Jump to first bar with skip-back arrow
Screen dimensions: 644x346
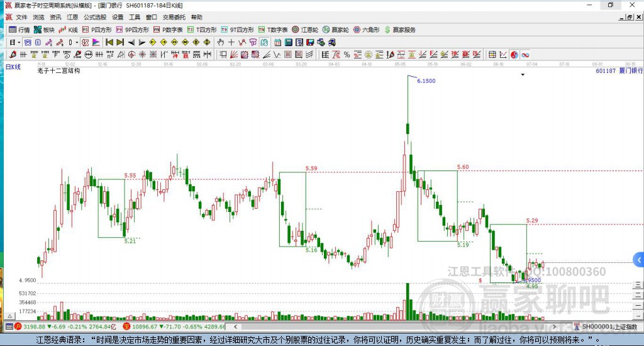109,42
